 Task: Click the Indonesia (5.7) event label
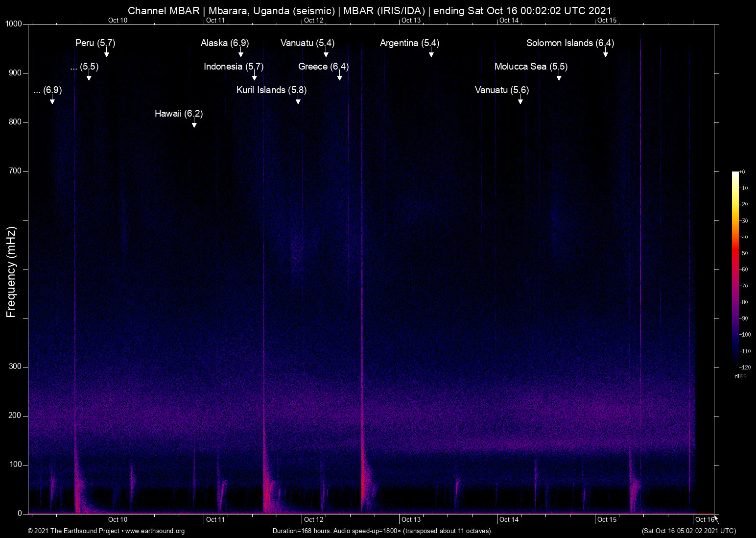(x=234, y=67)
